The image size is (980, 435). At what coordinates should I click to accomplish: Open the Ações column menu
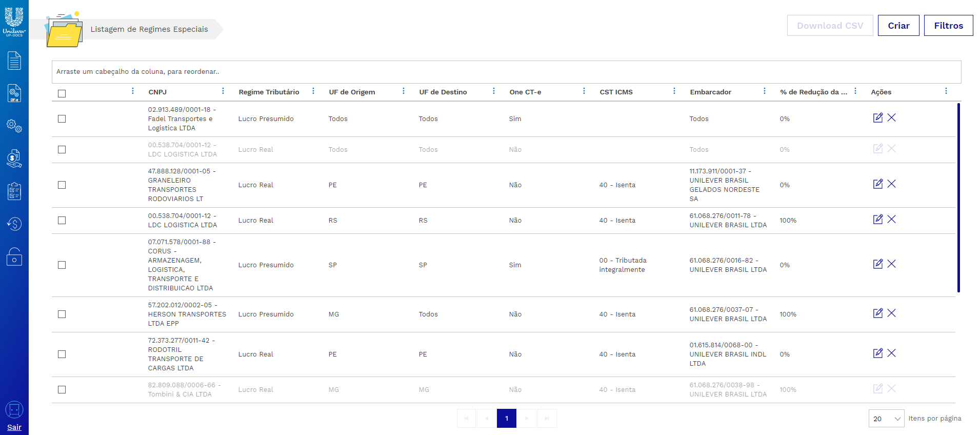pyautogui.click(x=946, y=91)
